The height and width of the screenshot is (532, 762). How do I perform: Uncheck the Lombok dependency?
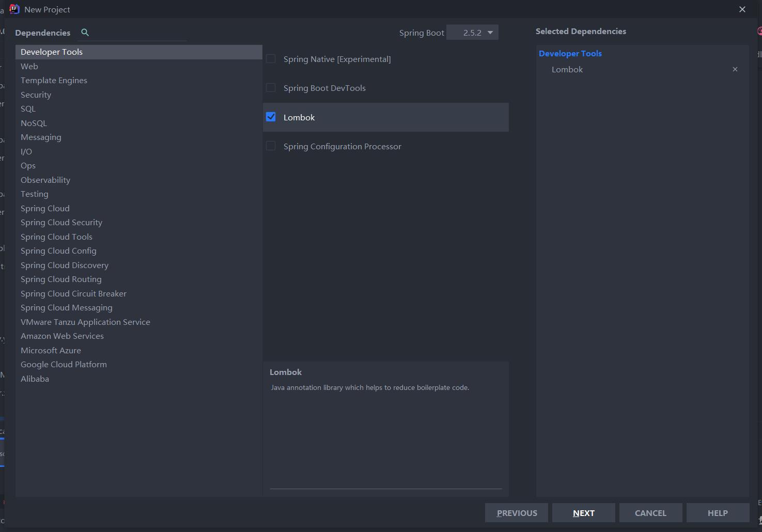[271, 117]
